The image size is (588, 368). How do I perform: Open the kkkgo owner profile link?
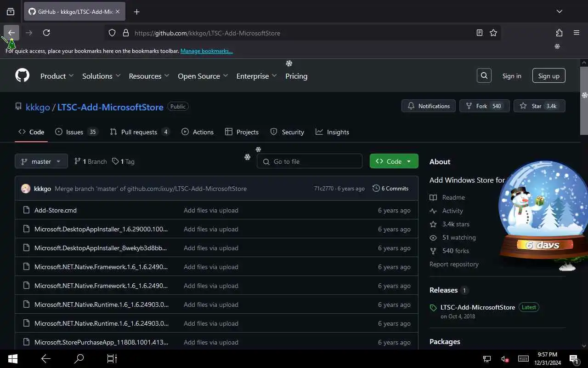tap(38, 107)
